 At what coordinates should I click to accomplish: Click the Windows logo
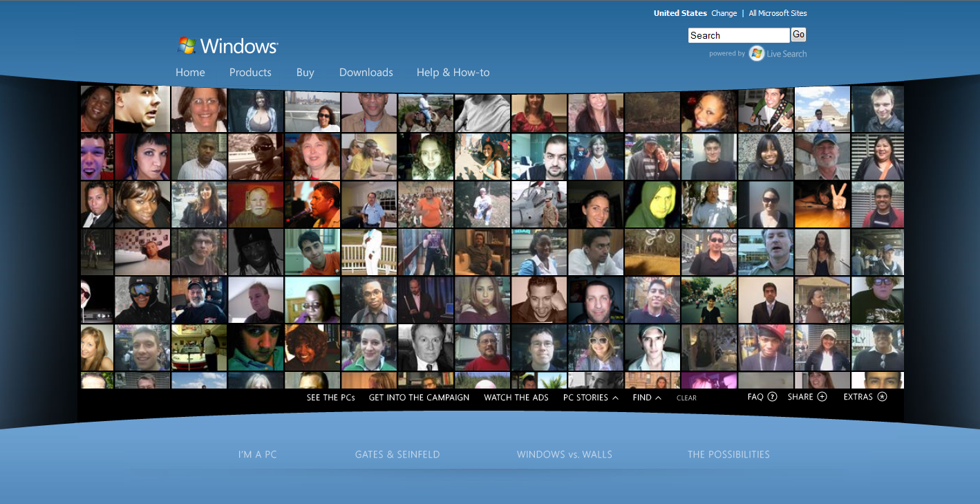point(227,46)
